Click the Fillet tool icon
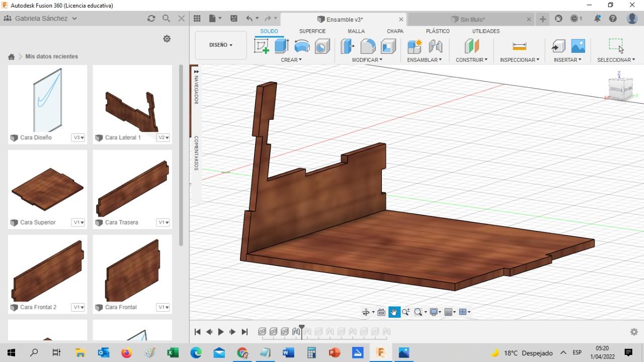 [x=368, y=46]
